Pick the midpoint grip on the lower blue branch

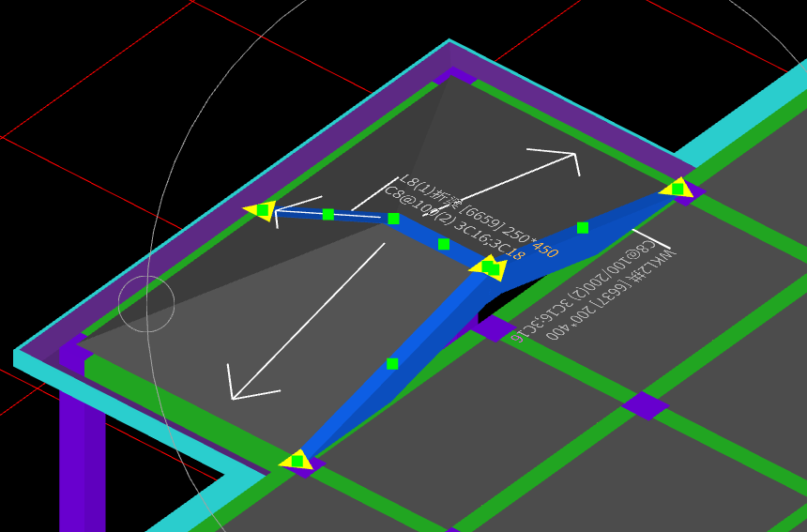[x=392, y=364]
